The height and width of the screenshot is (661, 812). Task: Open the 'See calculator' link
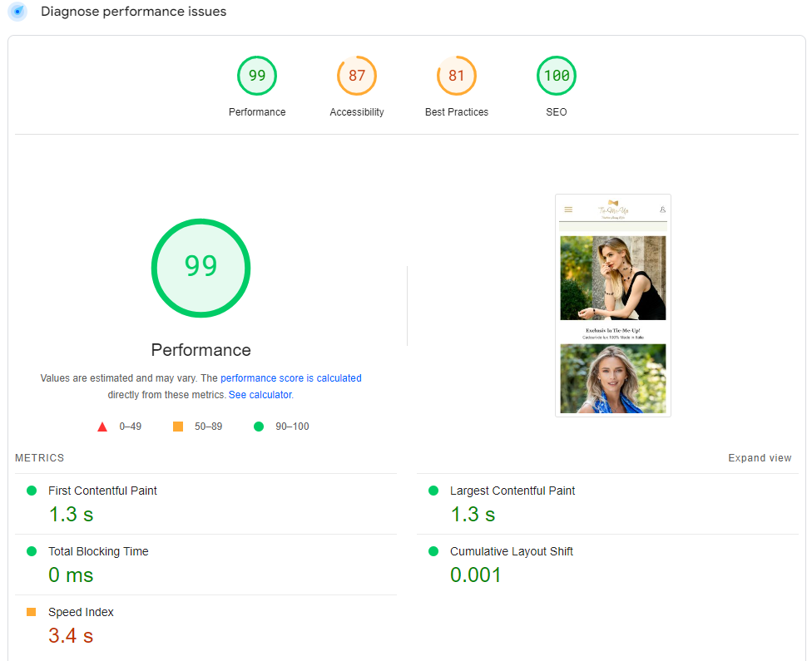click(260, 395)
